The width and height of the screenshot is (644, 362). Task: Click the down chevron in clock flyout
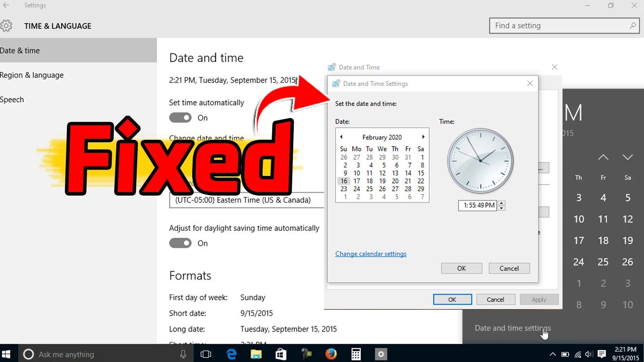pos(627,157)
